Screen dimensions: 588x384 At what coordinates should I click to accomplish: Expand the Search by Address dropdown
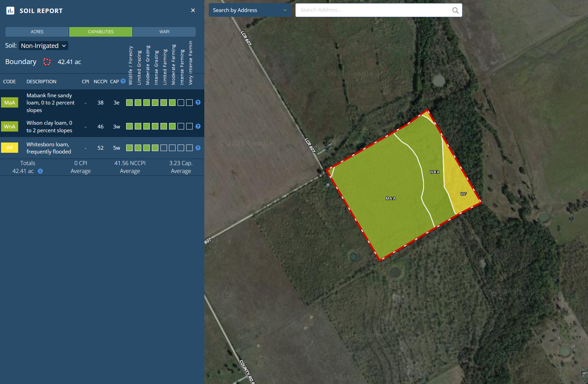[250, 10]
